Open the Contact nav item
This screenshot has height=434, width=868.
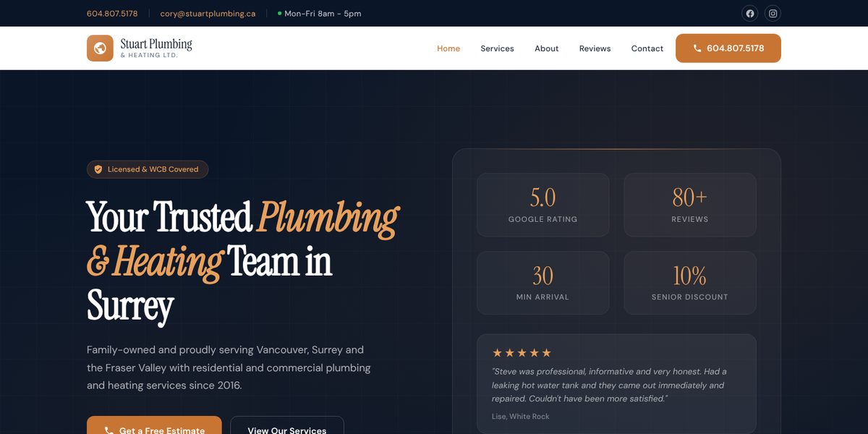tap(647, 48)
